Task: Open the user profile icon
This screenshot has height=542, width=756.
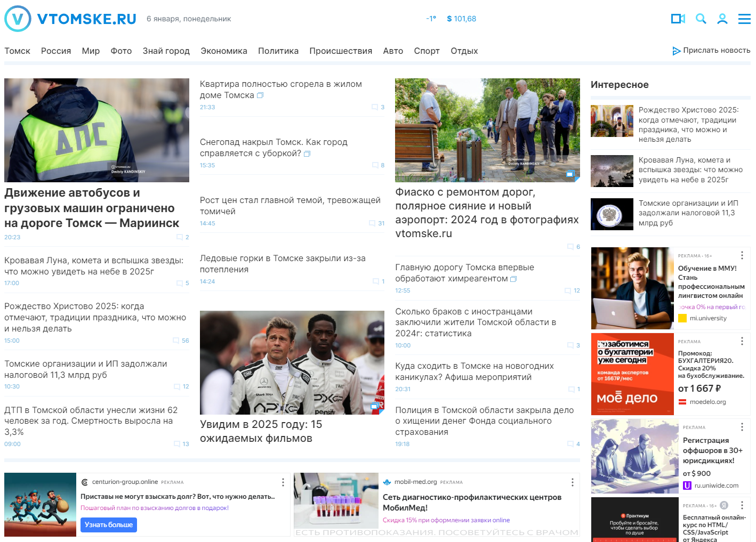Action: (x=722, y=19)
